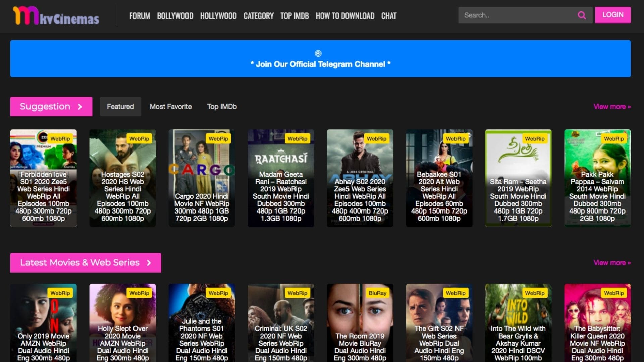Viewport: 644px width, 362px height.
Task: Click the Telegram channel circle icon
Action: coord(318,53)
